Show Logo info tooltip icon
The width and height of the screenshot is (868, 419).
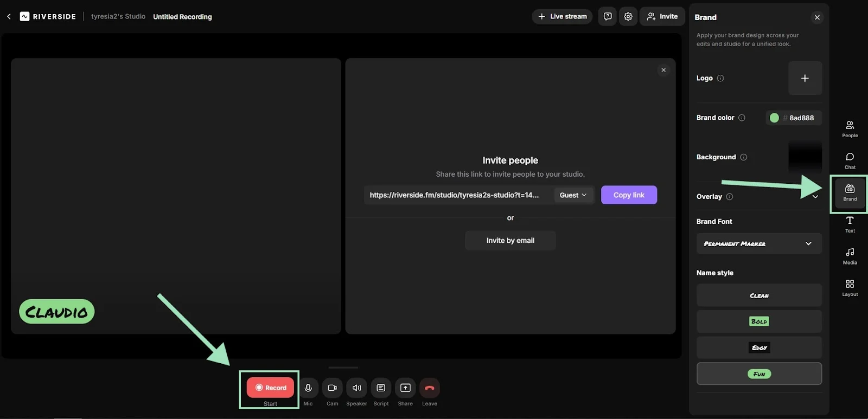tap(720, 78)
